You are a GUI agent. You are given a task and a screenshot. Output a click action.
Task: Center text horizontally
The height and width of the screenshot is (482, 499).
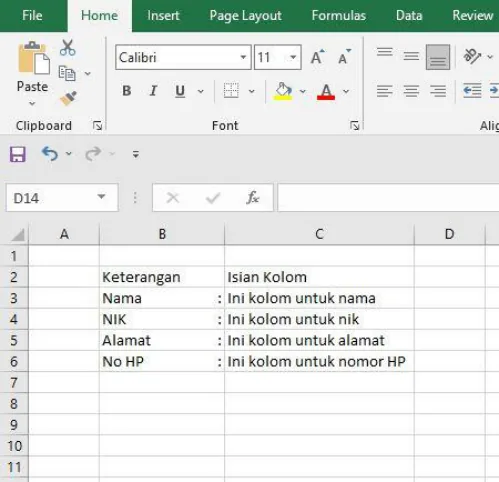pyautogui.click(x=411, y=91)
